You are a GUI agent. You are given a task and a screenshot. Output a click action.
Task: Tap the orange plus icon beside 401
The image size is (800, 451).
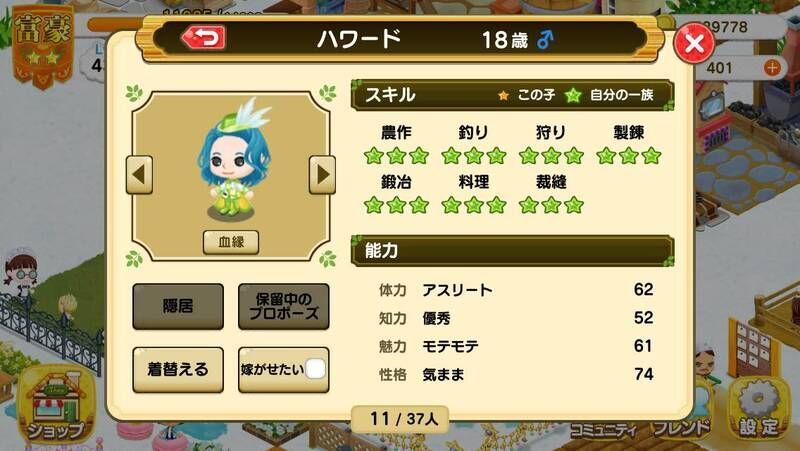(x=772, y=67)
